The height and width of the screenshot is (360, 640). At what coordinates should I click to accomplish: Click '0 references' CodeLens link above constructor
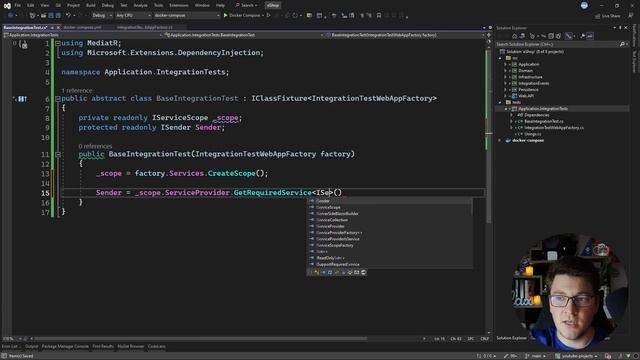tap(95, 146)
